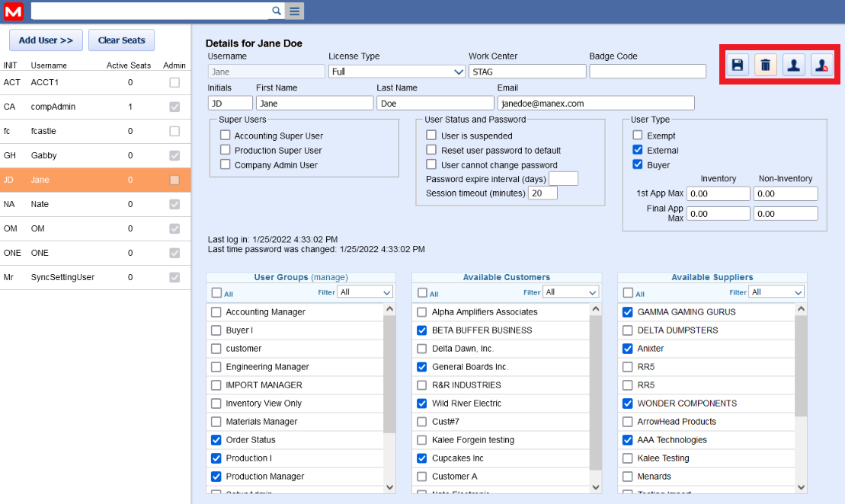Click the magnifier search icon
845x504 pixels.
pyautogui.click(x=277, y=11)
